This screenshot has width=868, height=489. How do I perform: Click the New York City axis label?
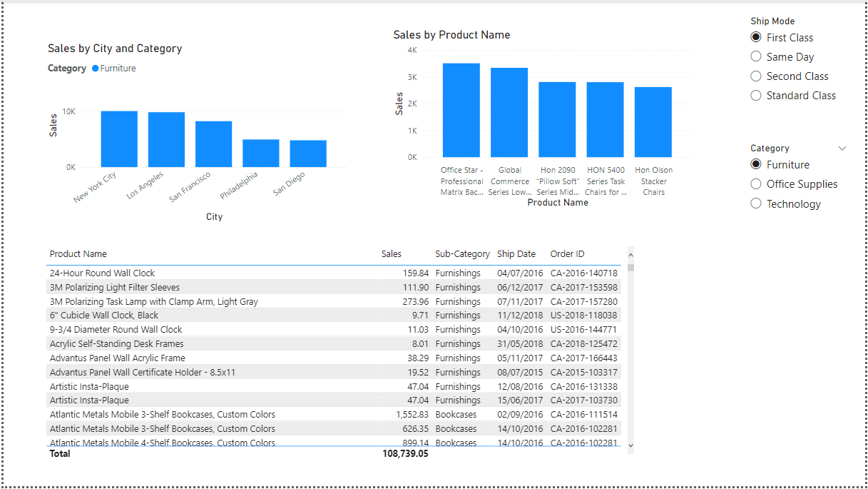95,187
